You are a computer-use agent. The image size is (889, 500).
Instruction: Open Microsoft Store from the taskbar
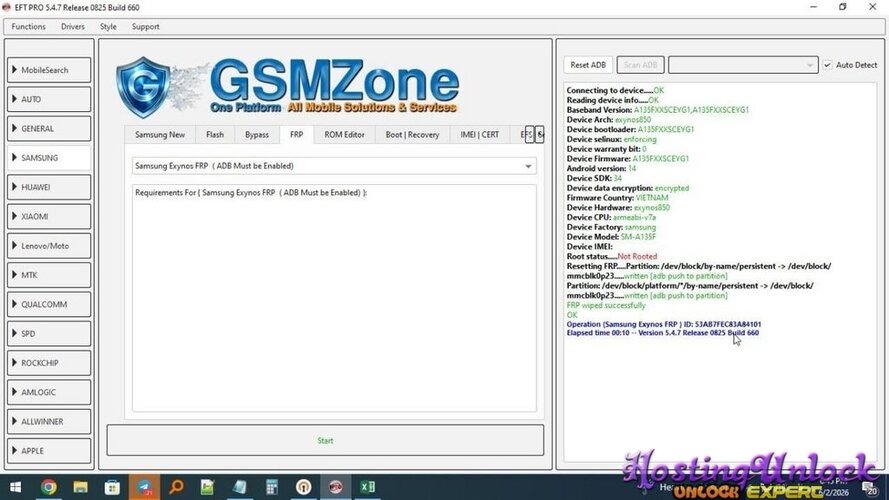(112, 487)
